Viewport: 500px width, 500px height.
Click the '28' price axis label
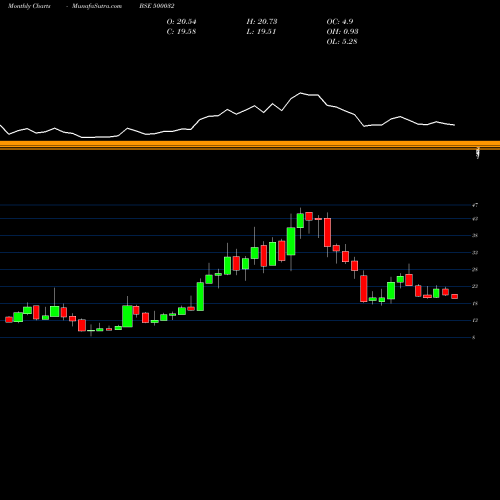pos(475,269)
